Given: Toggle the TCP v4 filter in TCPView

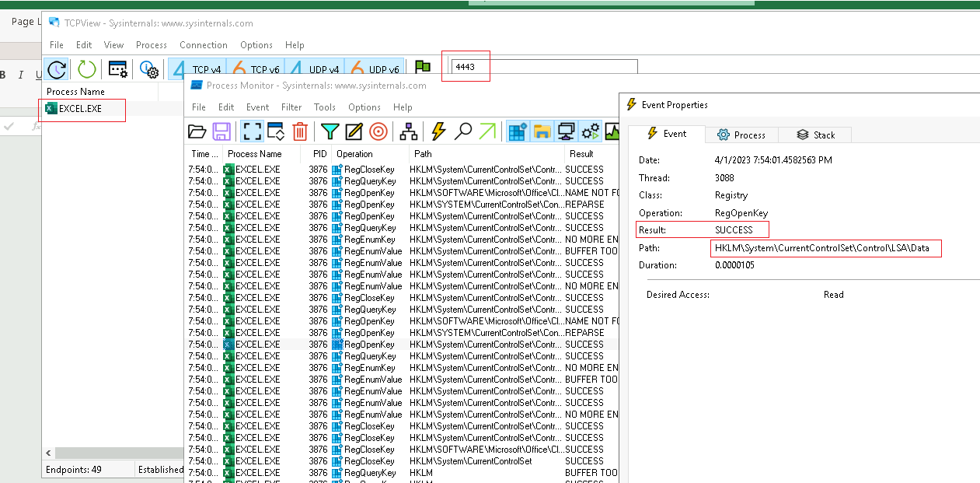Looking at the screenshot, I should pos(198,69).
